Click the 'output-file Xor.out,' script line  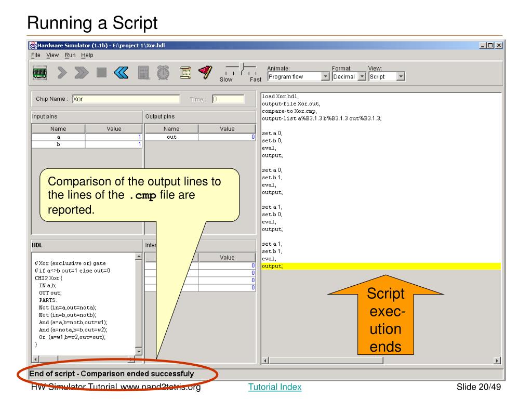tap(291, 104)
